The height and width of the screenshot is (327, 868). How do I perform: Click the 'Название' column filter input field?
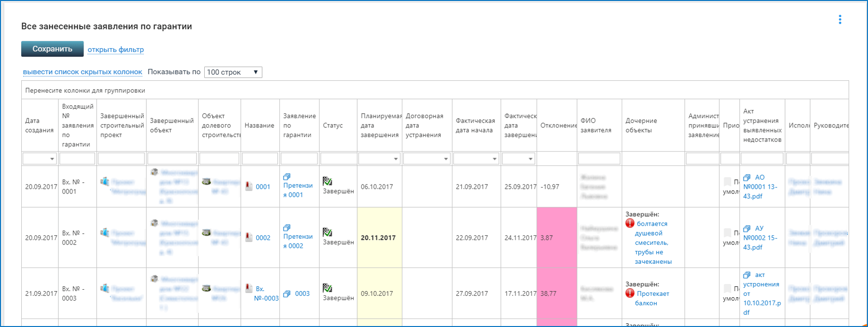(259, 159)
